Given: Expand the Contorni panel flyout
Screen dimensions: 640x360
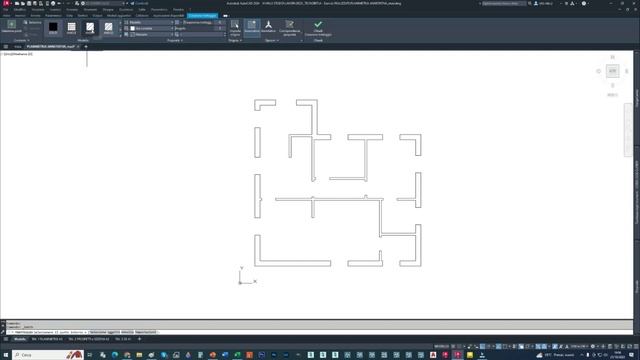Looking at the screenshot, I should (22, 40).
